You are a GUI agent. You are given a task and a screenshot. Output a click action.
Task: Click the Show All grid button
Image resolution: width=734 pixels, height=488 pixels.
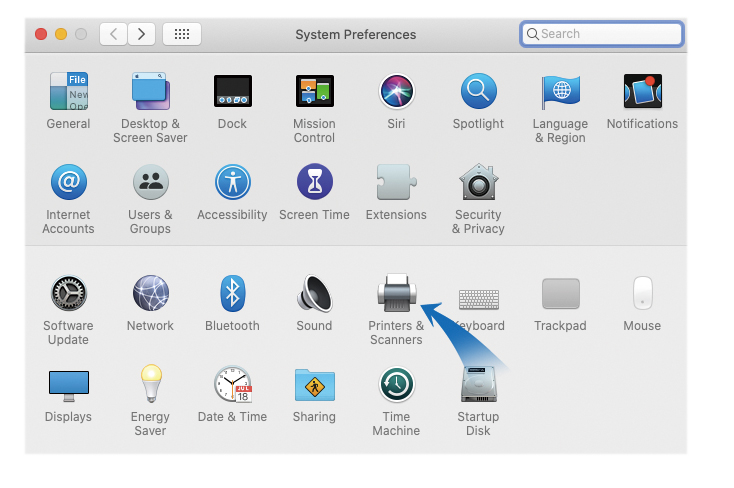(182, 34)
